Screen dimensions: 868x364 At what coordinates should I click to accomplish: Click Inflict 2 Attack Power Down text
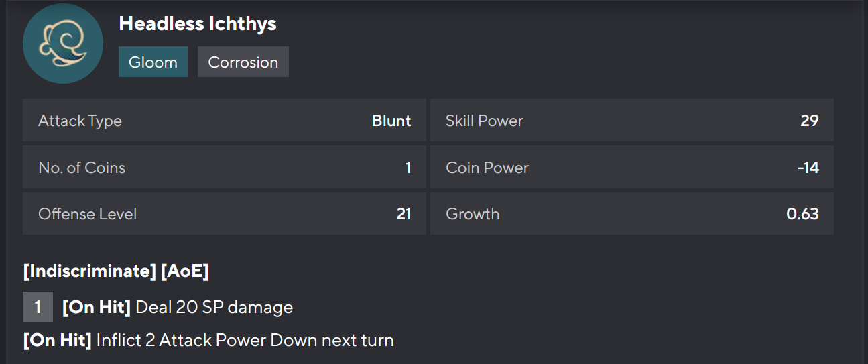245,340
